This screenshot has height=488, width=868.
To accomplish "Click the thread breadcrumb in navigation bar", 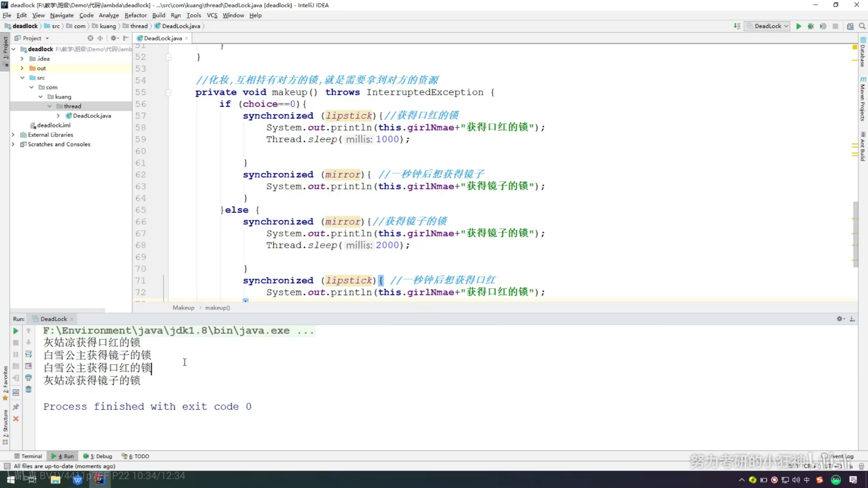I will click(135, 26).
